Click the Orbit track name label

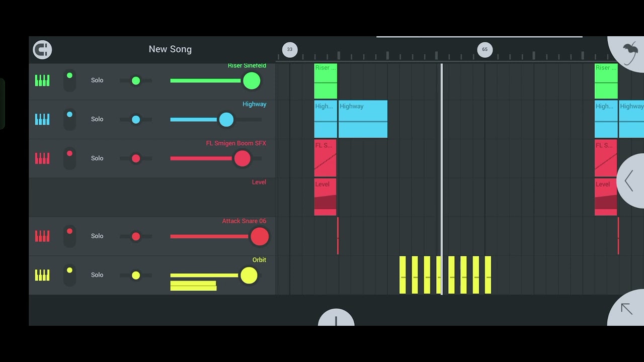click(259, 260)
